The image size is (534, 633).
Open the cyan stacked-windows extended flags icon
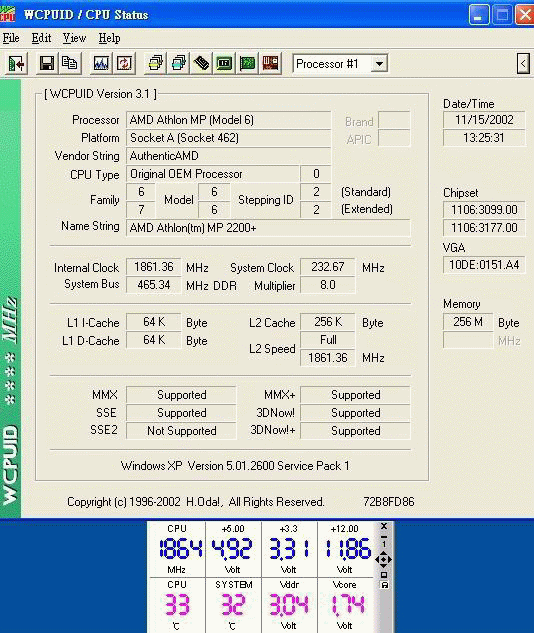(178, 63)
